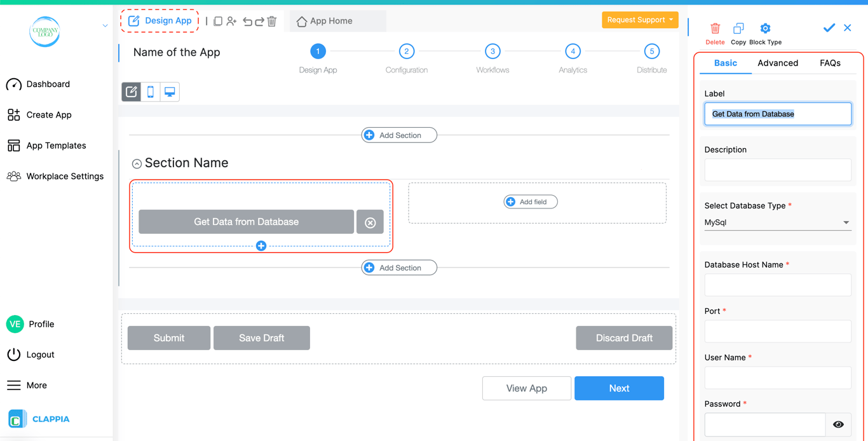868x441 pixels.
Task: Switch to the Advanced tab
Action: (x=778, y=63)
